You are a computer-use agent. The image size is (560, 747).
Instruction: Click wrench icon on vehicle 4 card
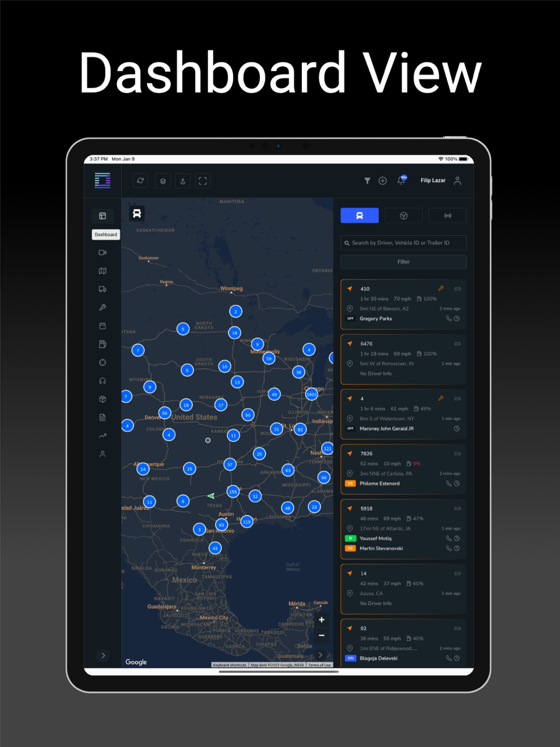(x=441, y=398)
